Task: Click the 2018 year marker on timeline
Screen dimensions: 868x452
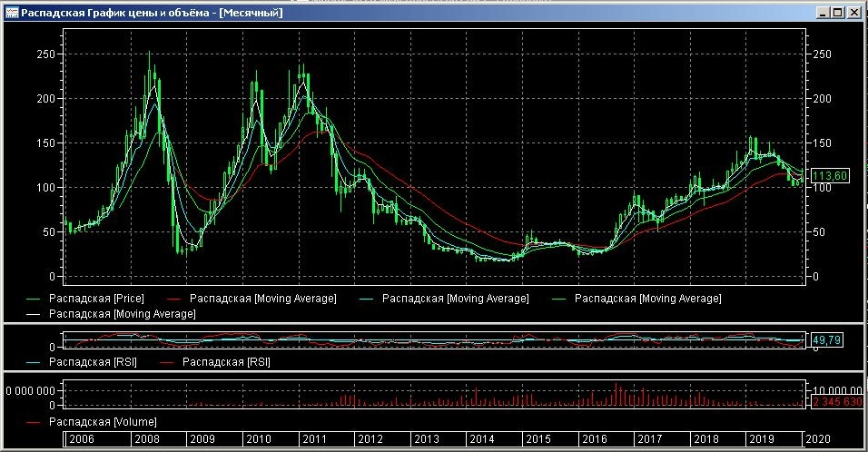Action: [x=705, y=439]
